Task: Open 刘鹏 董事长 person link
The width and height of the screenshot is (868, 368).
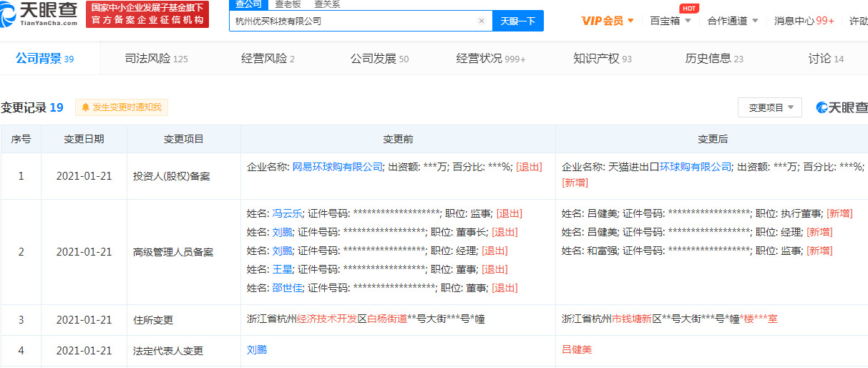Action: [282, 232]
